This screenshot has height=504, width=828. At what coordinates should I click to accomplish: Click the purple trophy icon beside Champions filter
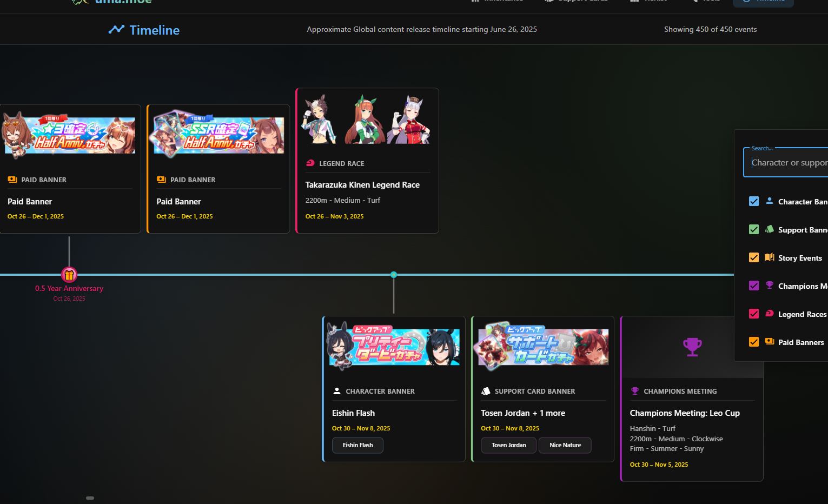click(770, 286)
